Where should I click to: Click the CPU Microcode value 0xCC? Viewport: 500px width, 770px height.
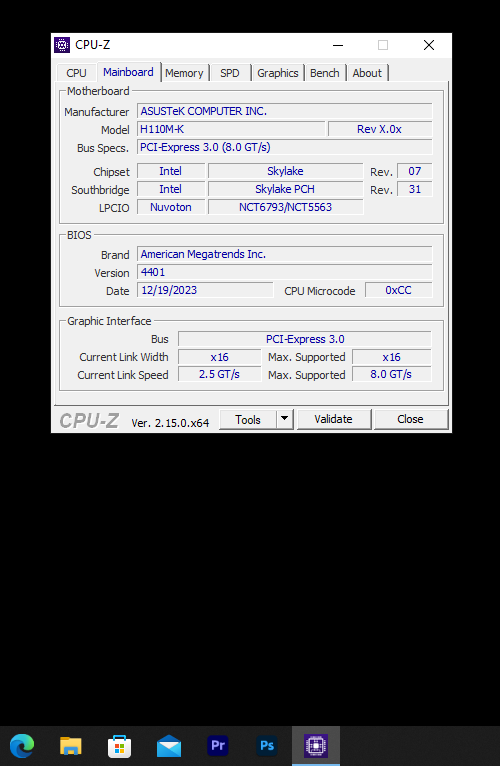tap(398, 290)
